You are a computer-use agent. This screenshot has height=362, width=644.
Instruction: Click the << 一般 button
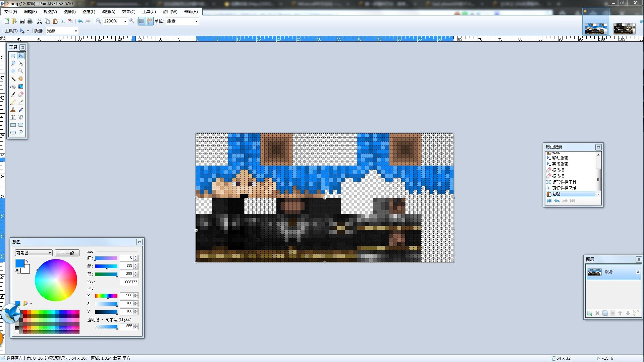(67, 253)
